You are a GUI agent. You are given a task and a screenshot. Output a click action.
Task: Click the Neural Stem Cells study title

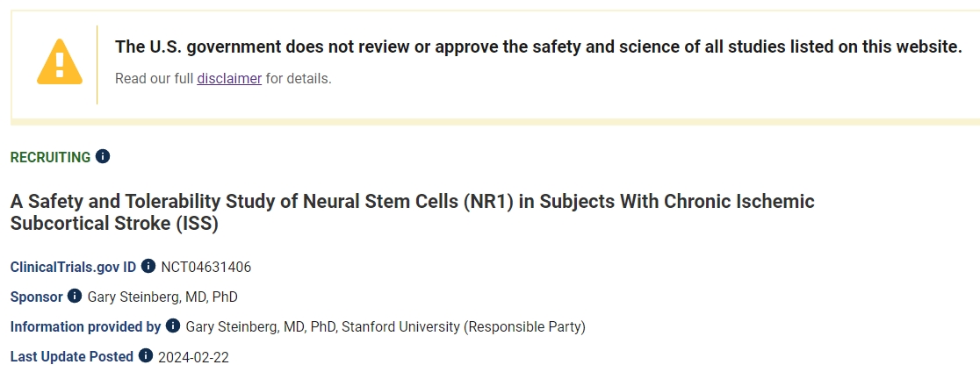tap(412, 212)
